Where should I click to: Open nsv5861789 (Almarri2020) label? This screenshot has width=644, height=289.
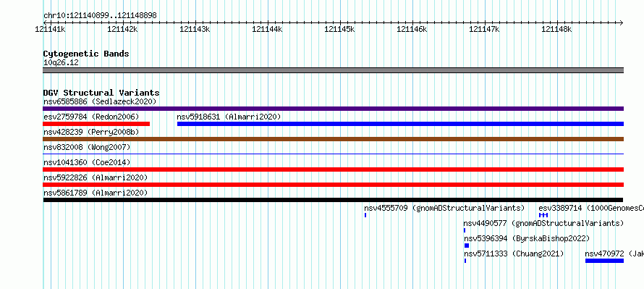click(x=96, y=193)
